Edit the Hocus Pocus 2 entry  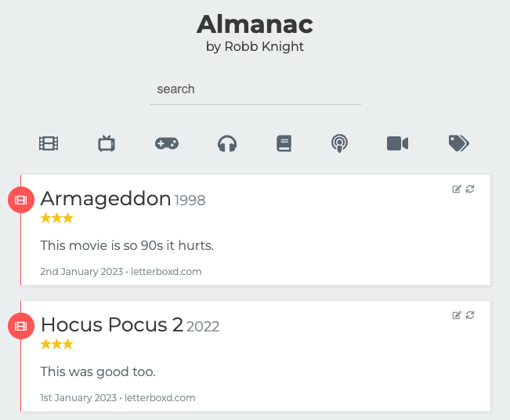(457, 315)
